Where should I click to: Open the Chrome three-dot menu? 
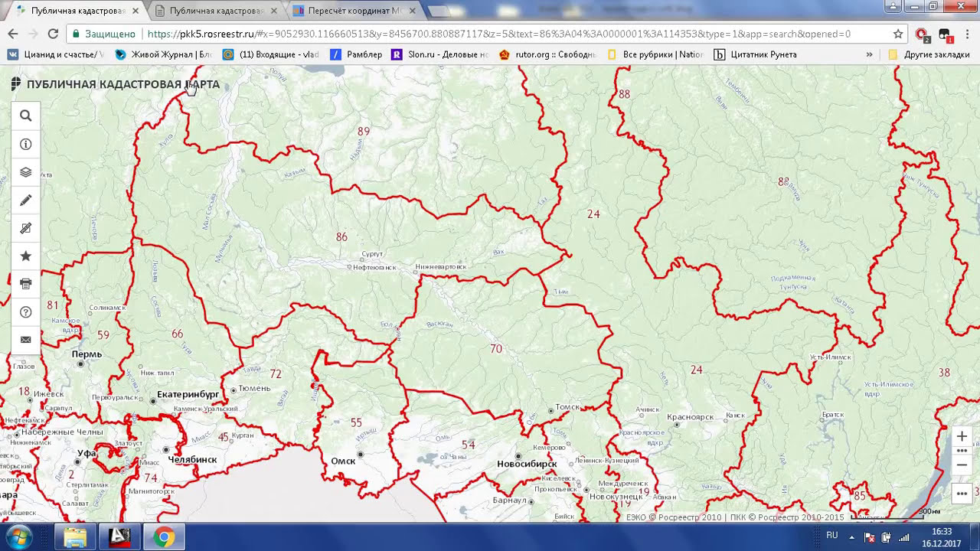(967, 34)
